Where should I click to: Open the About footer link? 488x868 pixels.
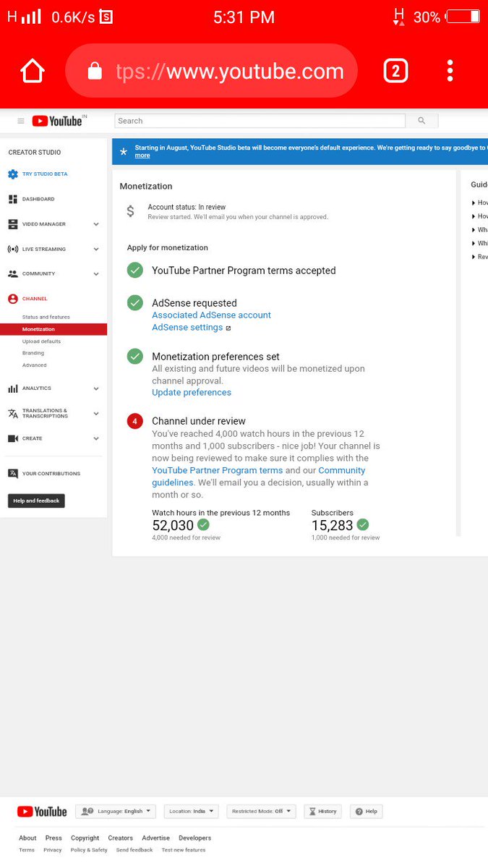coord(27,838)
